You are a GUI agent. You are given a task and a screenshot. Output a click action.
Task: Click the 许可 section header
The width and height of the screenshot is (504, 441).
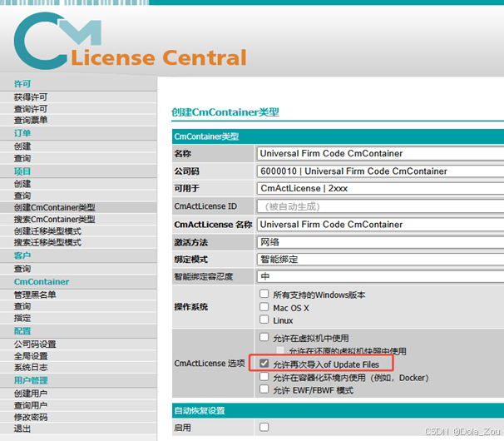(22, 84)
